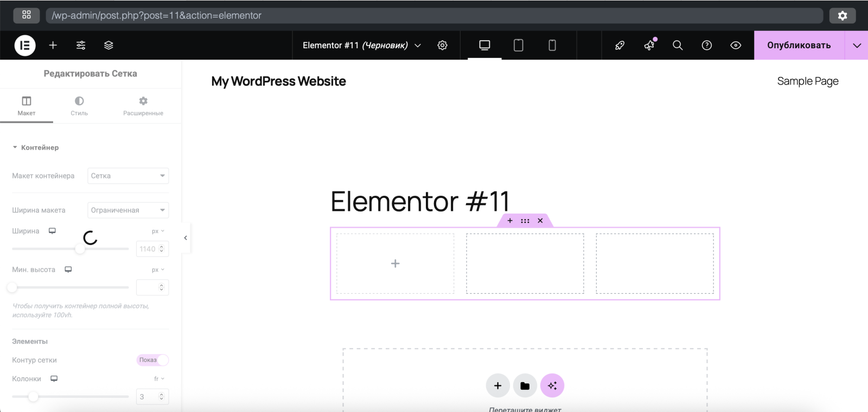This screenshot has height=412, width=868.
Task: Open site settings sliders icon
Action: click(x=81, y=46)
